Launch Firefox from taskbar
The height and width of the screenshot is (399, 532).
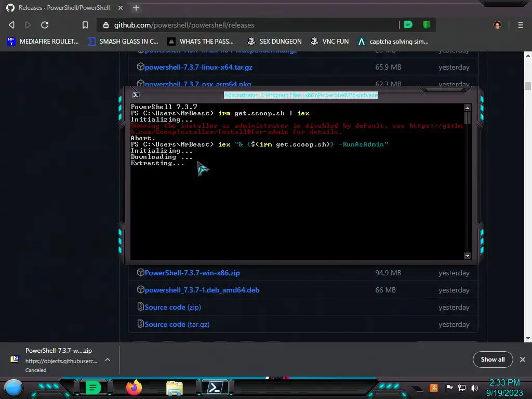coord(134,388)
